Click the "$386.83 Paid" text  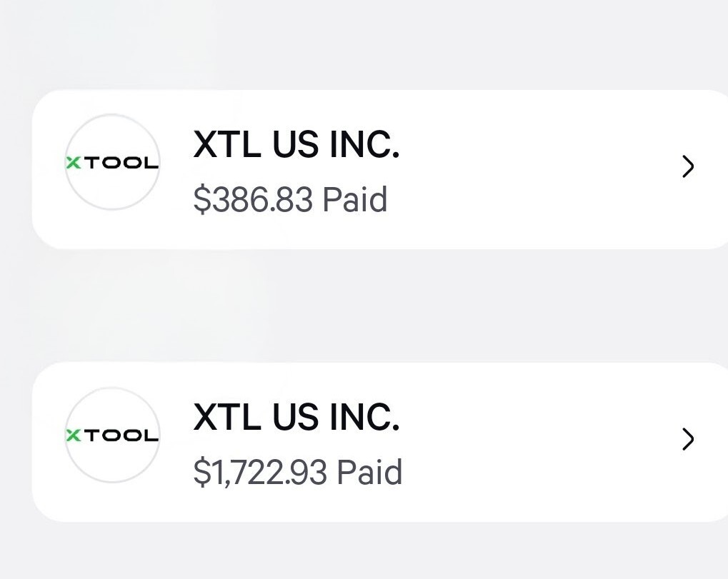[x=289, y=200]
